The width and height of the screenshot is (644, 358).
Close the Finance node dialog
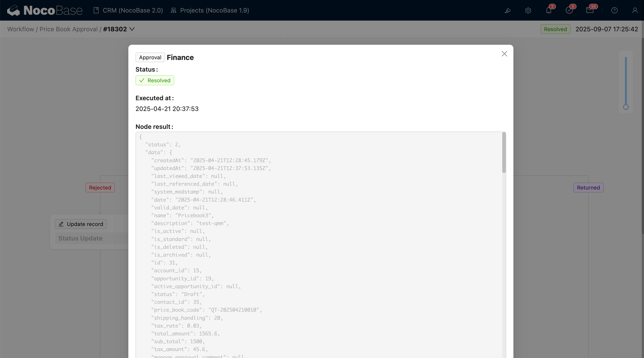point(504,54)
